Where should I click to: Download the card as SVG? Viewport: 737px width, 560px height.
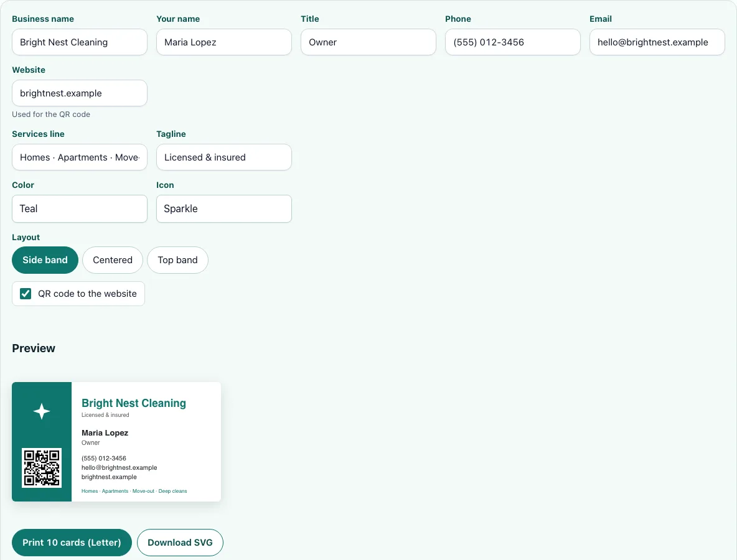(180, 543)
